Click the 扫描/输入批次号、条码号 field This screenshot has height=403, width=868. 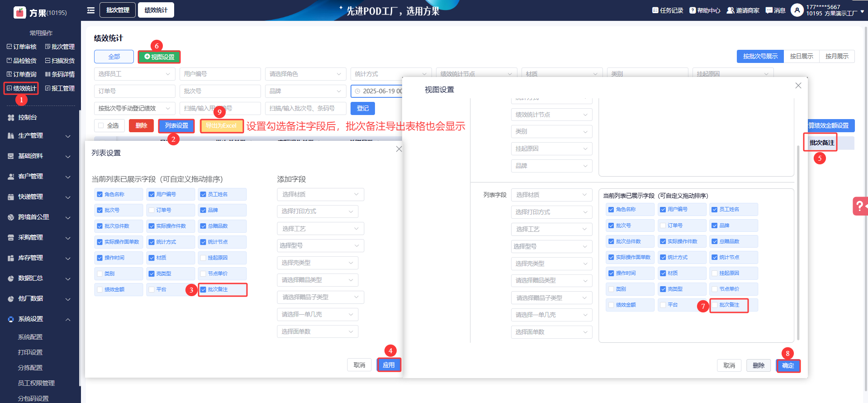coord(305,108)
